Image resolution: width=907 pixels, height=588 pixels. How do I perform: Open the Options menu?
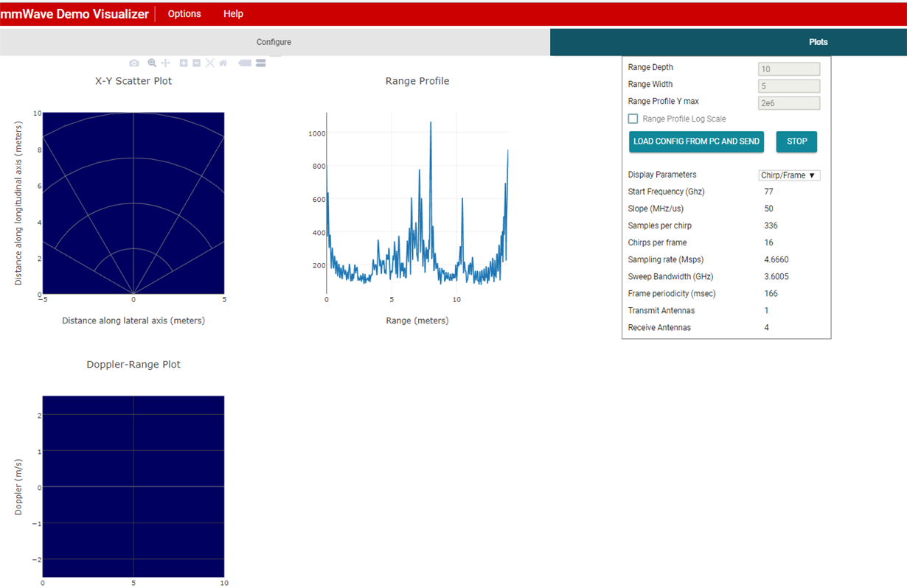pyautogui.click(x=184, y=14)
